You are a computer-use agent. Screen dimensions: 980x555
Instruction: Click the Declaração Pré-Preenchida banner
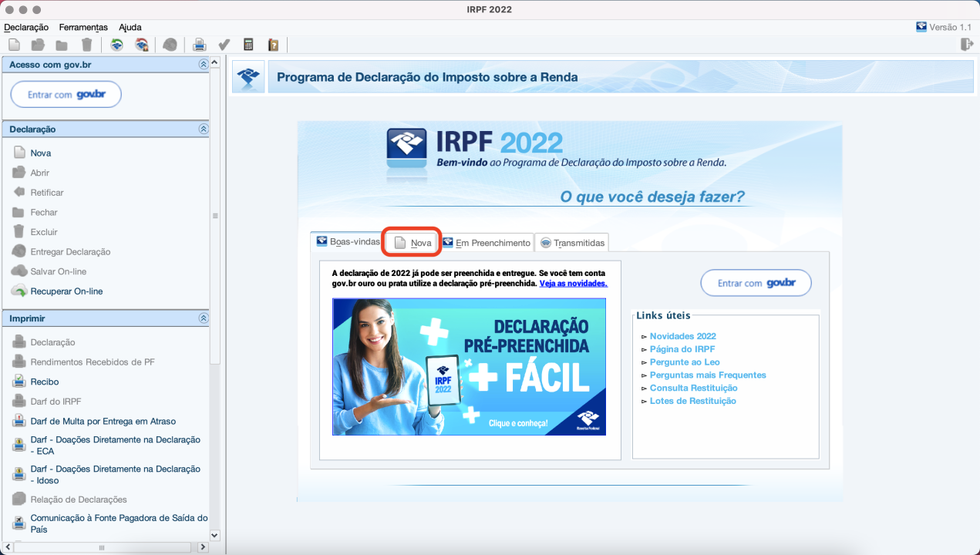[469, 366]
